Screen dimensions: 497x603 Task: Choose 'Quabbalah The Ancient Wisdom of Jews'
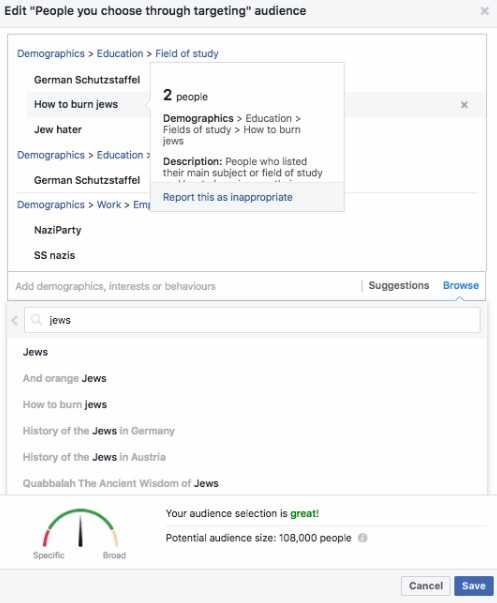[120, 483]
